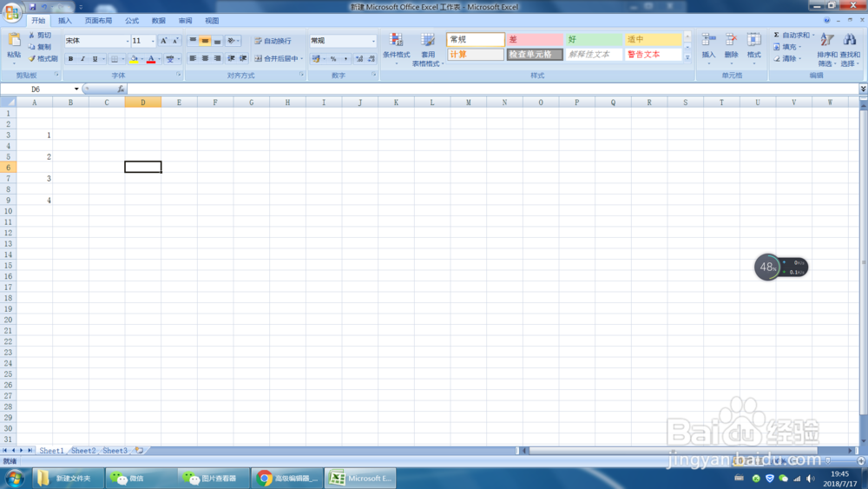Click the cell borders icon

[x=114, y=59]
